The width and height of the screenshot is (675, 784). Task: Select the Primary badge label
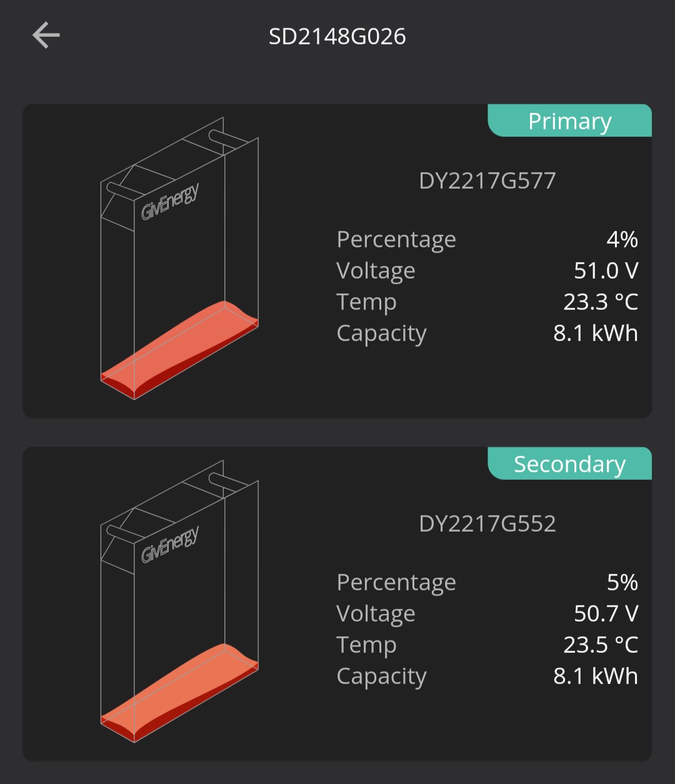569,121
